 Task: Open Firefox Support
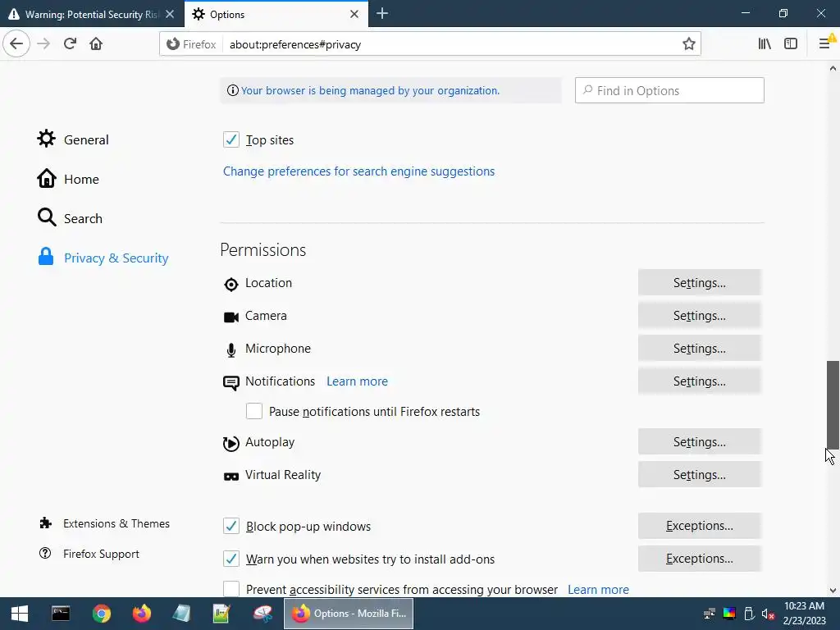(89, 554)
